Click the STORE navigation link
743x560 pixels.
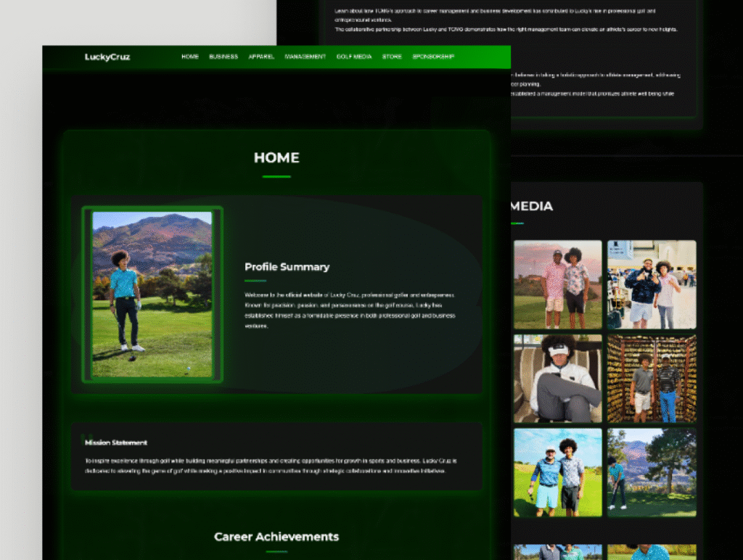tap(392, 57)
